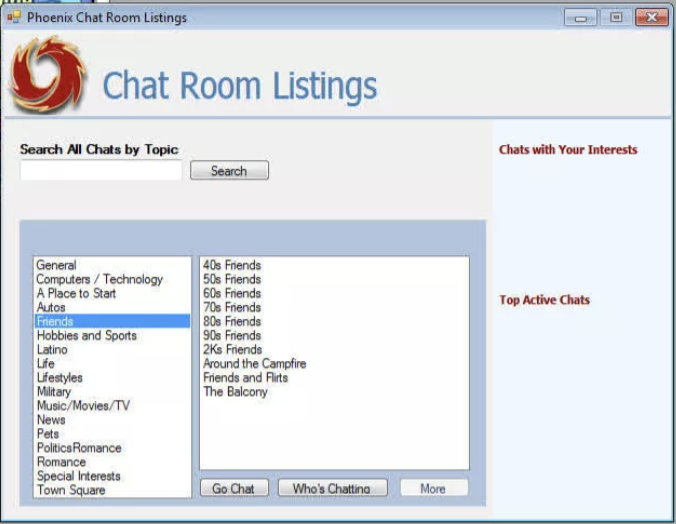This screenshot has width=676, height=524.
Task: Select the 80s Friends room
Action: [x=334, y=321]
